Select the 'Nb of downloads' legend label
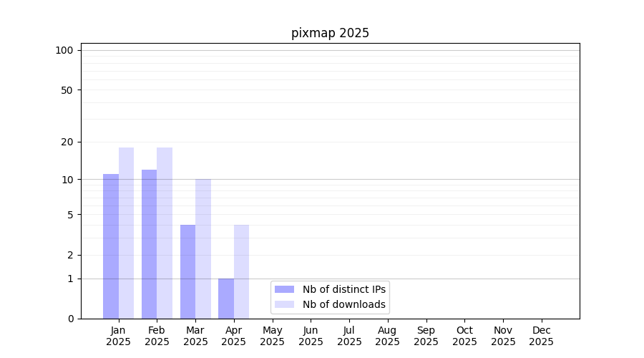The image size is (644, 358). pos(344,304)
